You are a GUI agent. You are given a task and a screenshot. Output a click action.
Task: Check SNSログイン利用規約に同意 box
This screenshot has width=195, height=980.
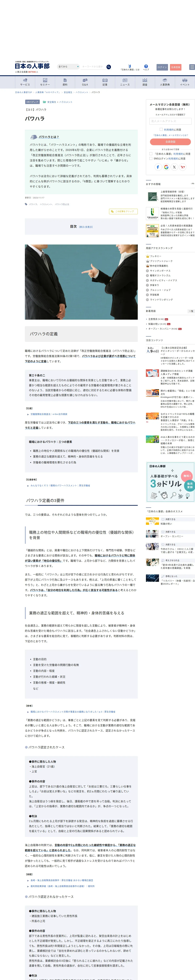click(x=151, y=159)
